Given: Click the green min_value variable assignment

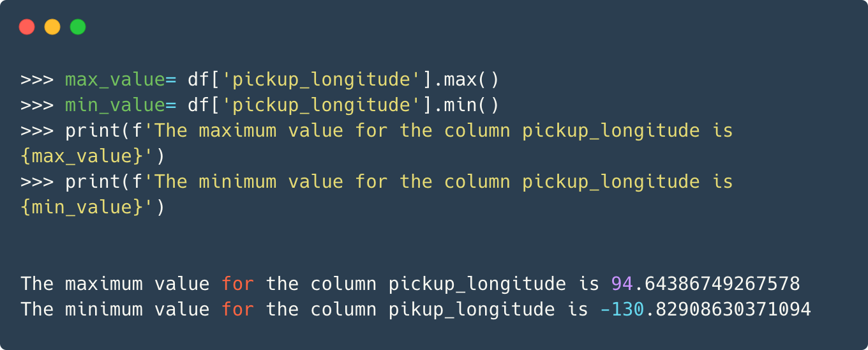Looking at the screenshot, I should pos(115,105).
